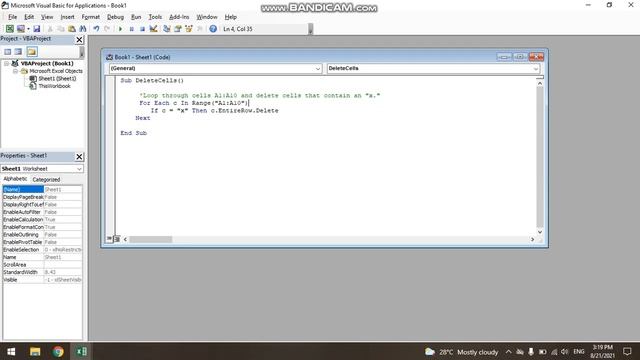Open the Properties Window toolbar icon
The width and height of the screenshot is (640, 360).
pyautogui.click(x=178, y=29)
